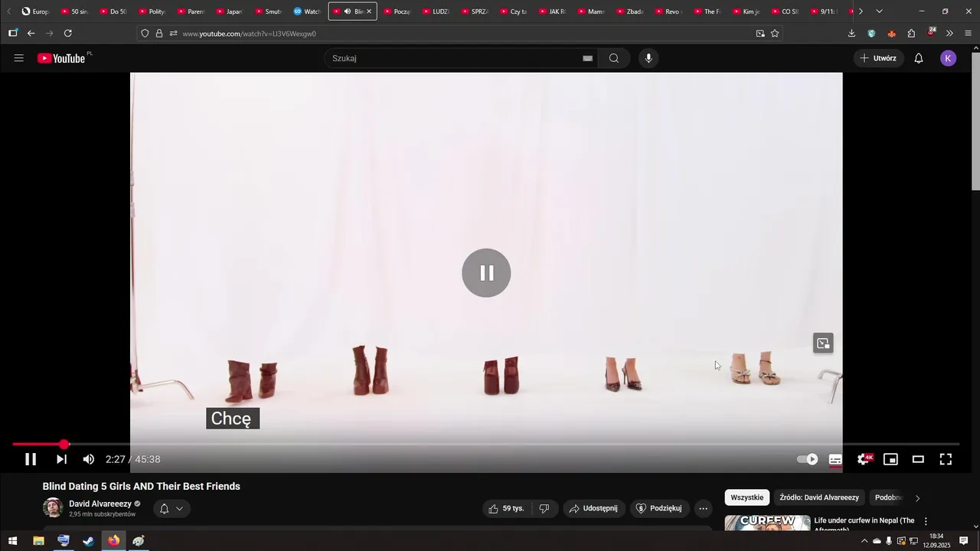Mute the video volume speaker icon

click(89, 459)
